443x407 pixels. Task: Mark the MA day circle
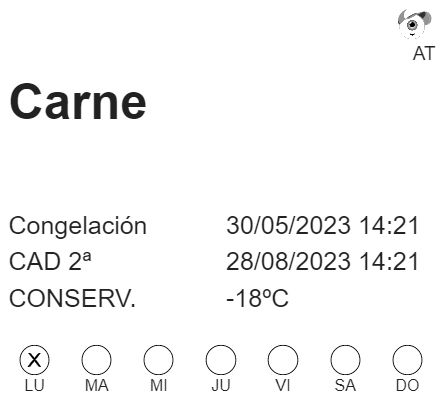tap(96, 360)
